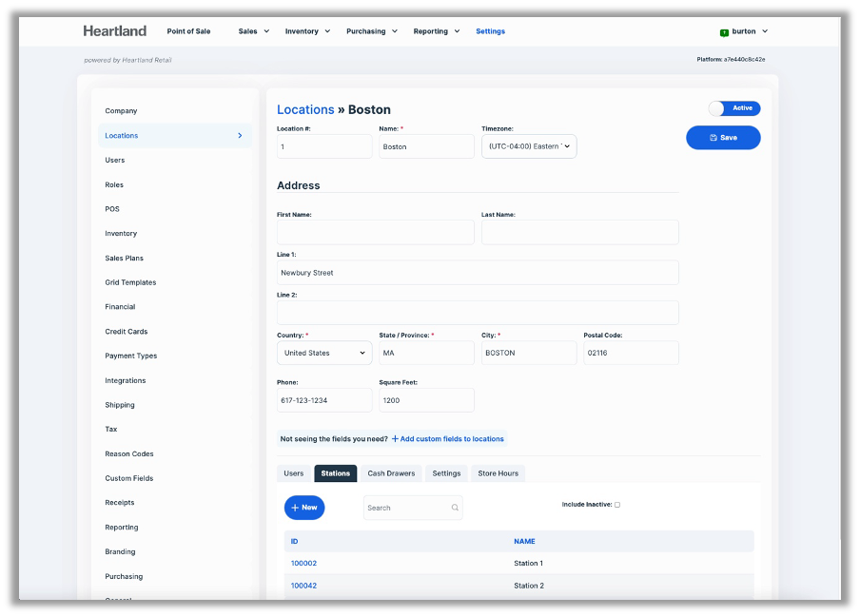Click the Postal Code input field
This screenshot has width=860, height=616.
631,353
